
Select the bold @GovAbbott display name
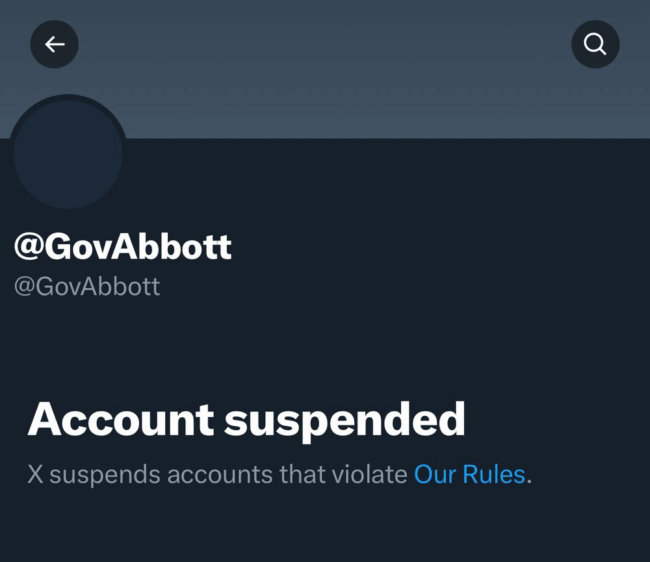pos(123,247)
